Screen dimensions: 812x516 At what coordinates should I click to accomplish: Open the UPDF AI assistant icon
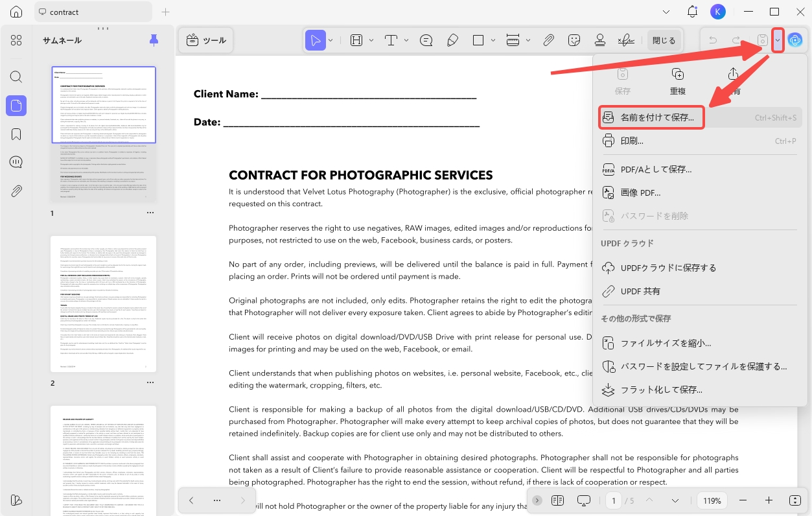point(795,40)
